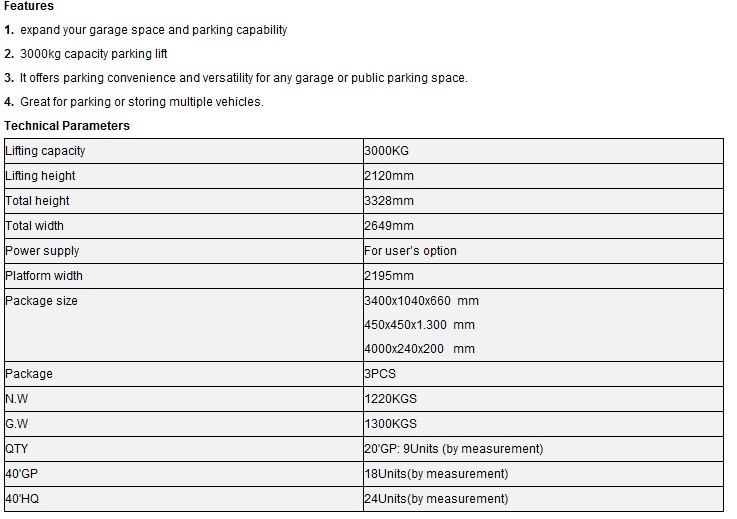
Task: Click the 'expand your garage space' feature line
Action: (153, 30)
